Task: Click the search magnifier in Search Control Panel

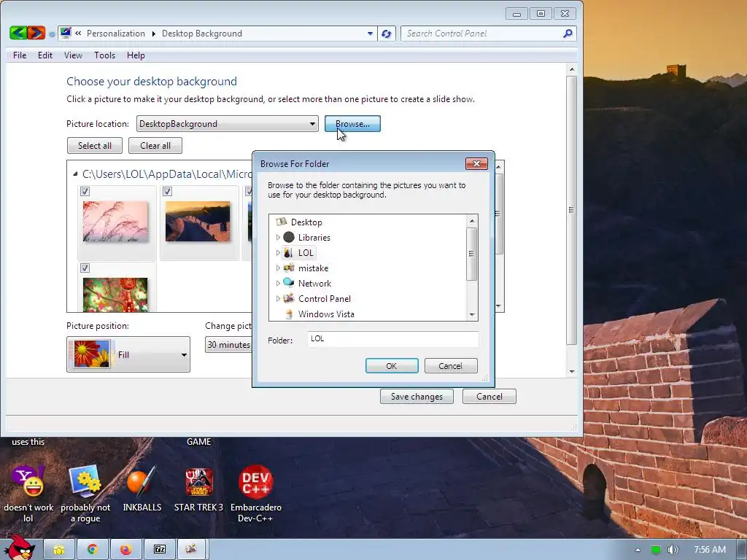Action: pyautogui.click(x=568, y=34)
